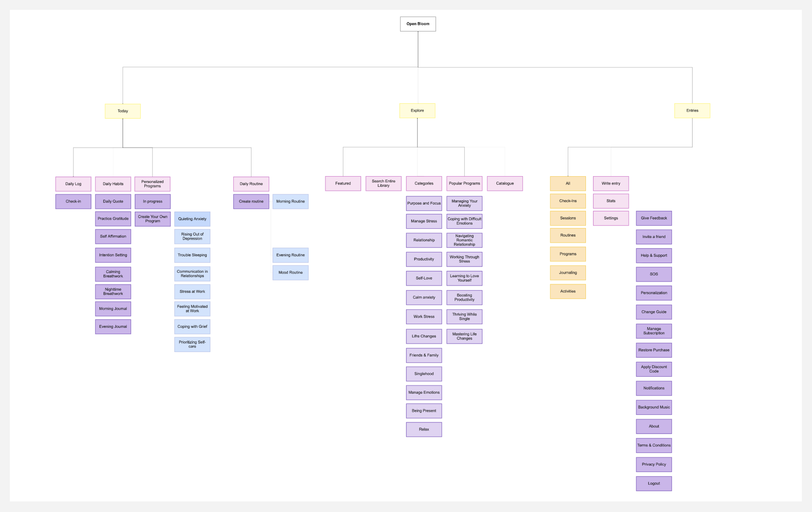
Task: Click the Managing Your Anxiety program
Action: pos(464,203)
